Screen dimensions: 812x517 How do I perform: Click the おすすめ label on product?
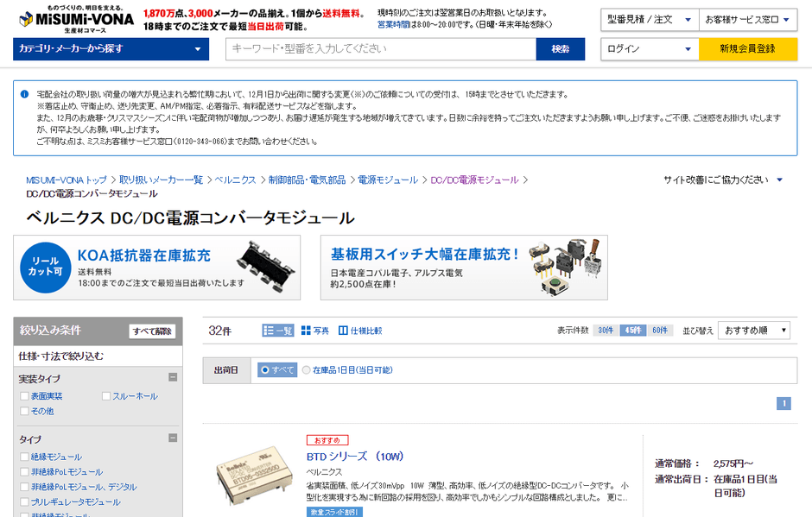coord(327,440)
